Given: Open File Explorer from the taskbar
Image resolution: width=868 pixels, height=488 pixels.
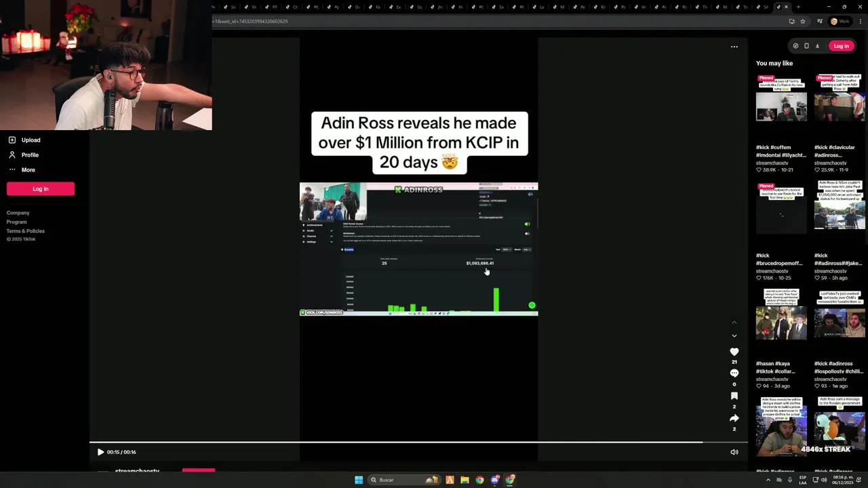Looking at the screenshot, I should pos(465,480).
